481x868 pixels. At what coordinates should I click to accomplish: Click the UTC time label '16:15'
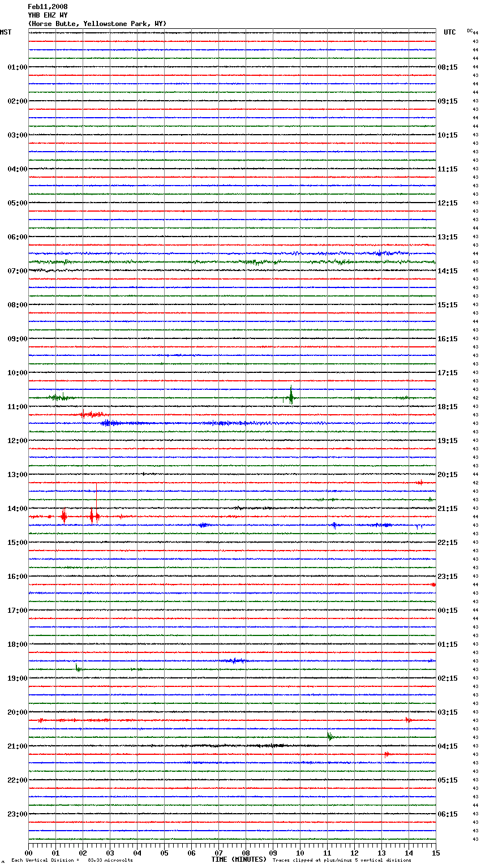tap(448, 339)
